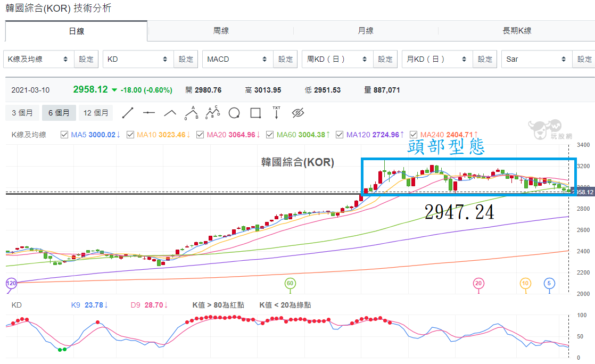Click the MA60 3004.38 value label

click(x=303, y=135)
